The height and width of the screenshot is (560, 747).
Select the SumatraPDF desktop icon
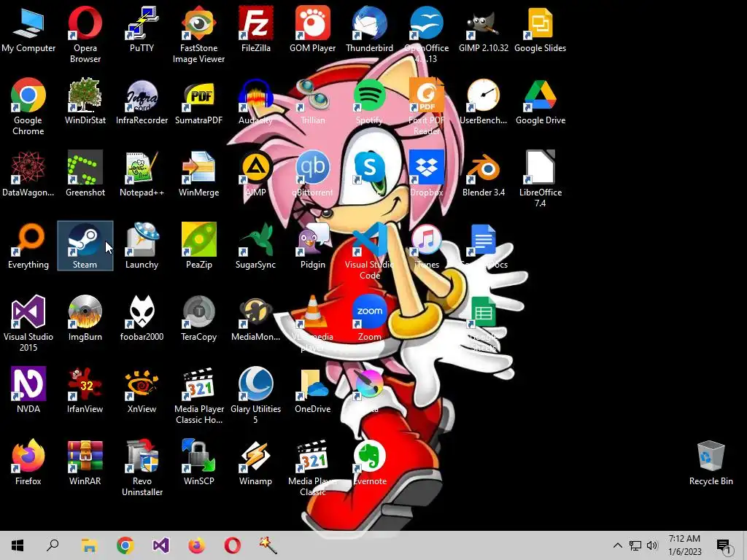click(x=198, y=96)
